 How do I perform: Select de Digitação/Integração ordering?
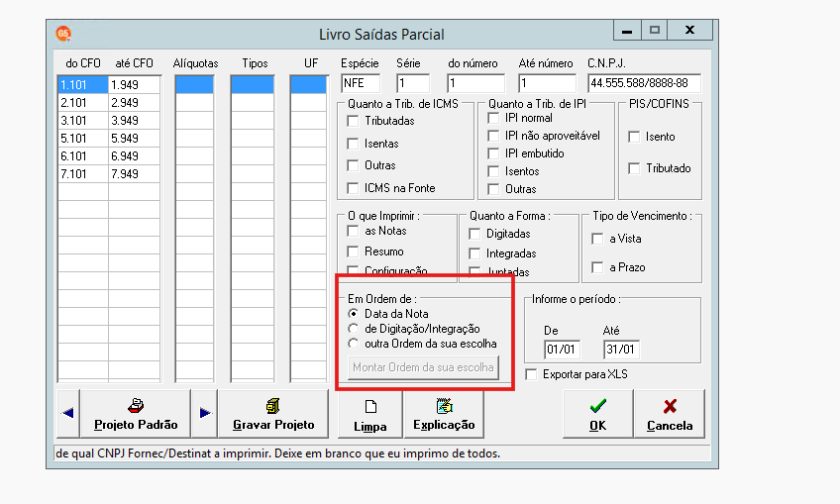(x=353, y=329)
